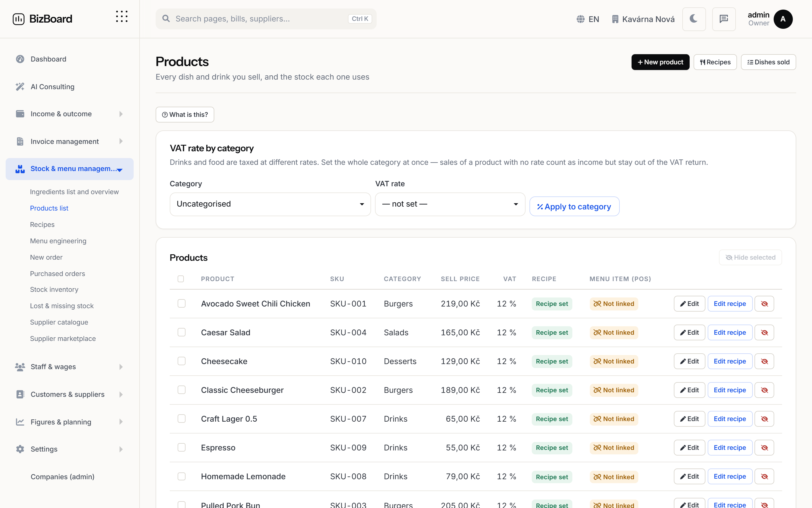Check the Homemade Lemonade row checkbox
The height and width of the screenshot is (508, 812).
tap(182, 476)
